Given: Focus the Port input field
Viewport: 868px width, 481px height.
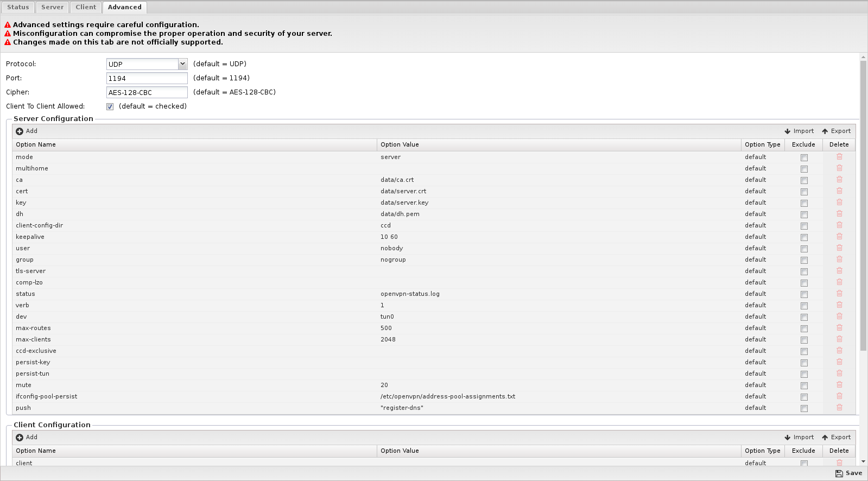Looking at the screenshot, I should click(x=147, y=78).
